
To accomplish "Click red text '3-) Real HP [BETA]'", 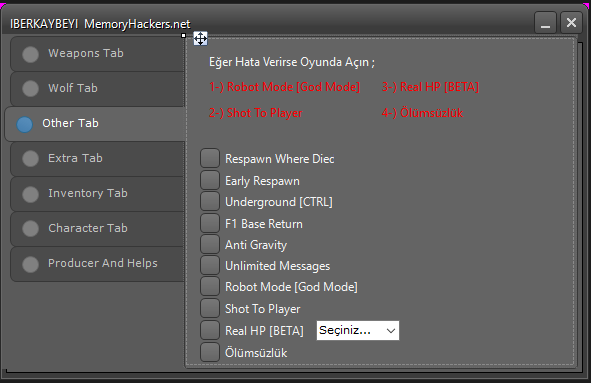I will pyautogui.click(x=430, y=87).
